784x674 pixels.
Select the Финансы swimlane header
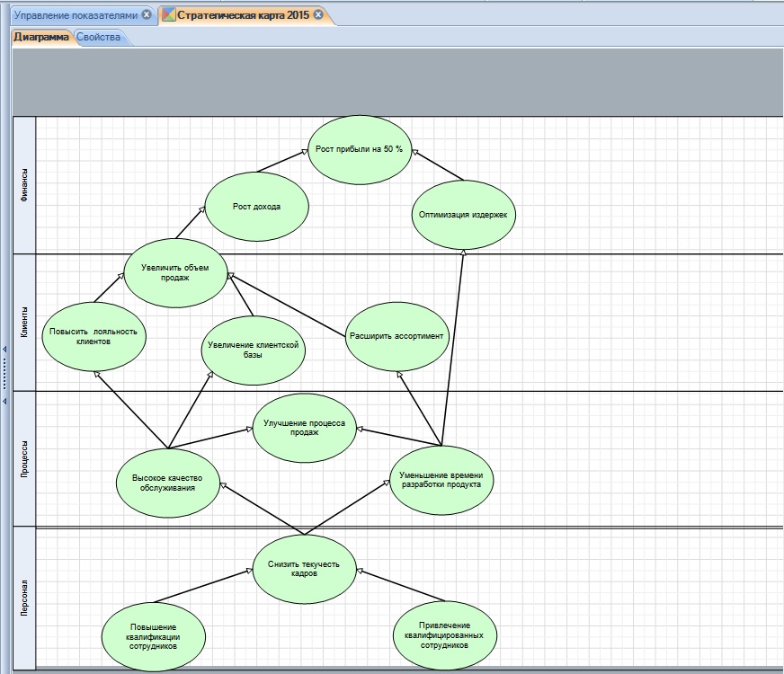tap(24, 185)
